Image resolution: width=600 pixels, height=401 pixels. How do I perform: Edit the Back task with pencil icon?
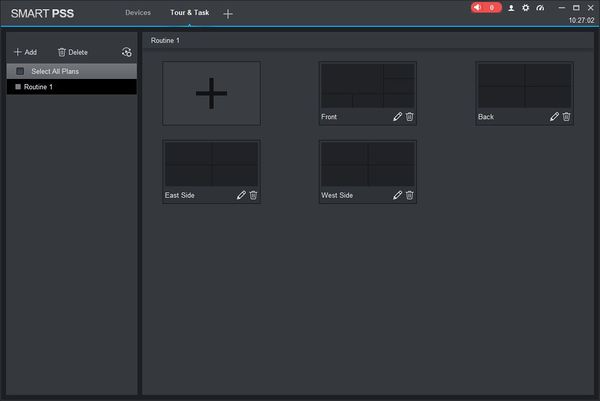click(x=554, y=117)
